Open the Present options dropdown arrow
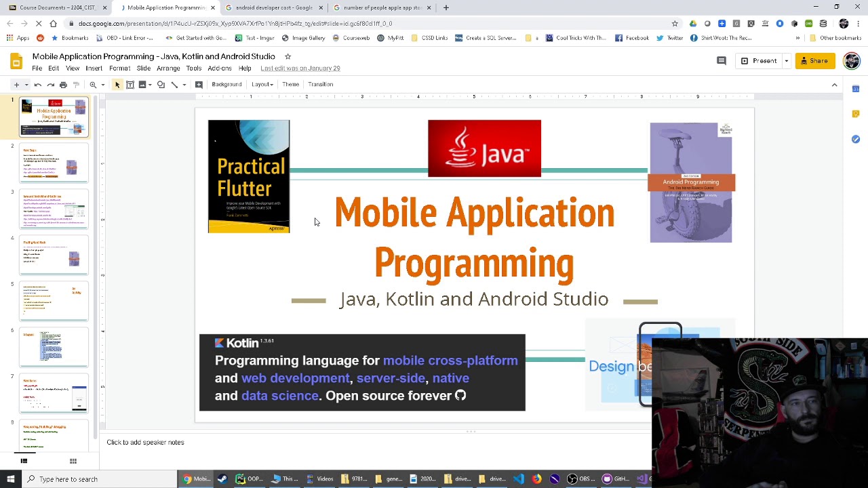868x488 pixels. coord(786,61)
